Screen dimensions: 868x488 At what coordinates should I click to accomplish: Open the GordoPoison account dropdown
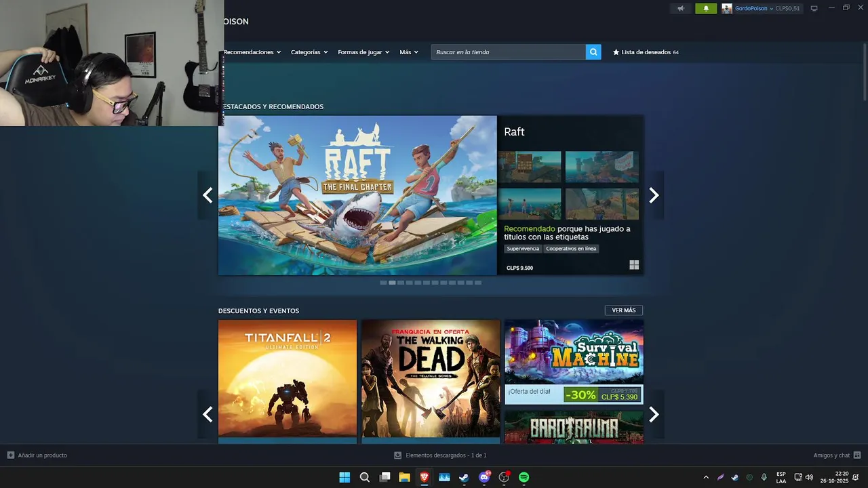pyautogui.click(x=754, y=9)
